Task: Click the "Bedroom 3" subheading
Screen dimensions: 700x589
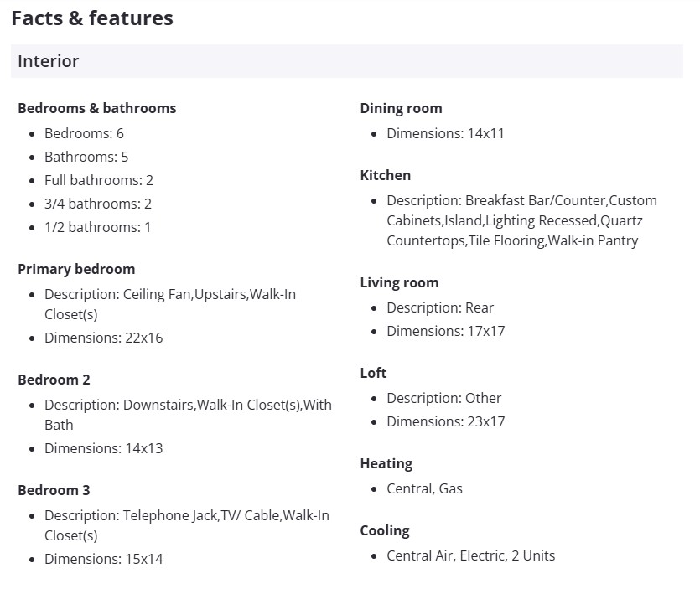Action: click(54, 490)
